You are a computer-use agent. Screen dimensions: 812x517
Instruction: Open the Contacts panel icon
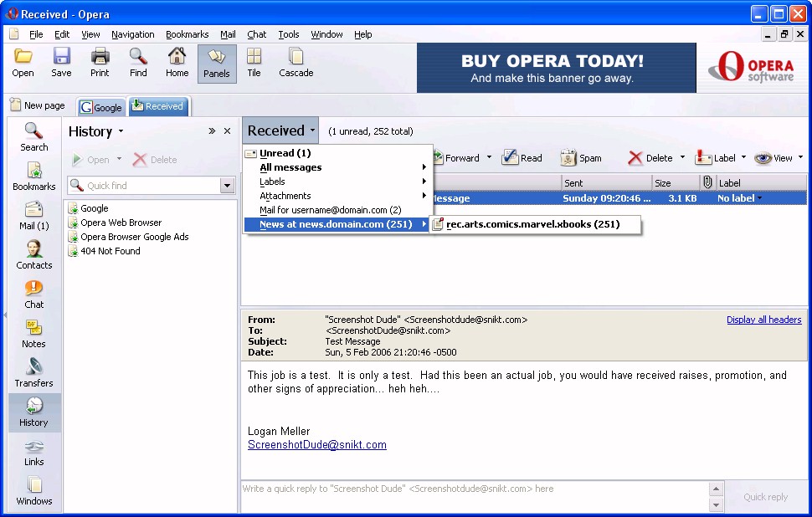tap(33, 255)
